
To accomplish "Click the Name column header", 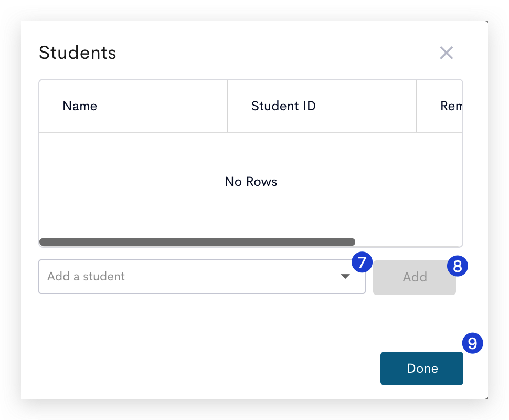I will coord(133,106).
